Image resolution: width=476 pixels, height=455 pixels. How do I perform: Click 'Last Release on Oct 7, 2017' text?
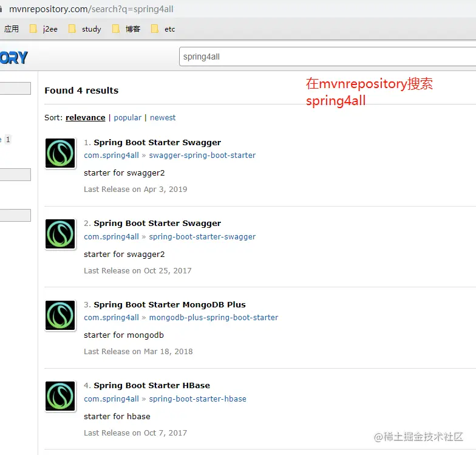coord(136,433)
